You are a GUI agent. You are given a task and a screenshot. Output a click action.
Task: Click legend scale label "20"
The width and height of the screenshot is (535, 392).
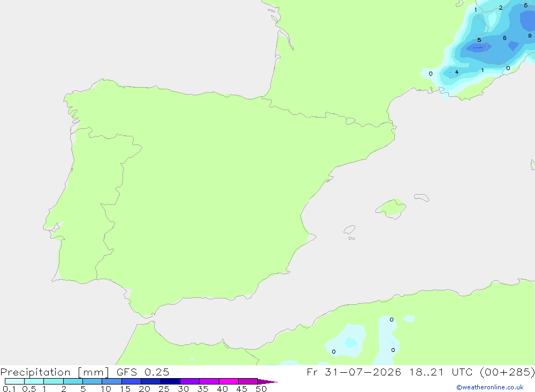click(144, 389)
